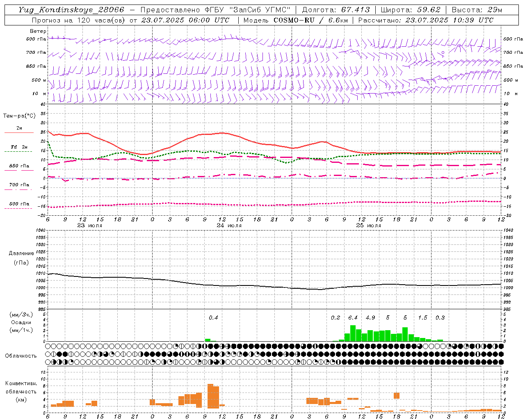Click the 'Модель COSMO-RU / 6.6км' label
Viewport: 525px width, 420px height.
click(x=295, y=20)
